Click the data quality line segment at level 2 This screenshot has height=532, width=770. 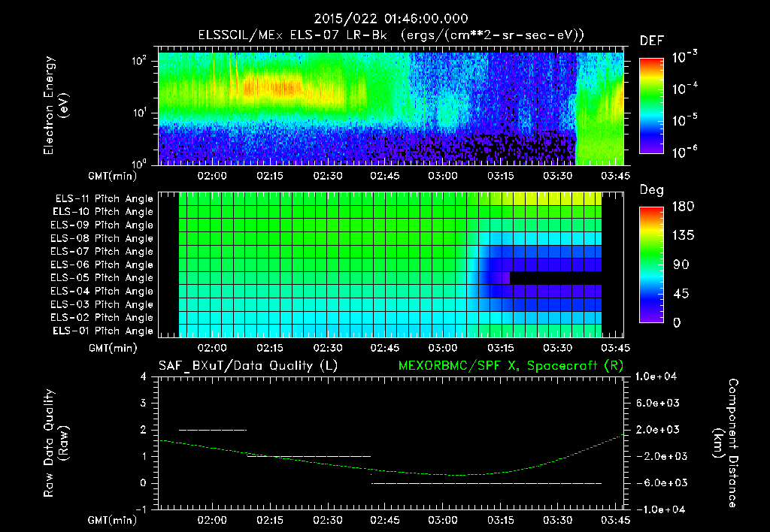[x=213, y=430]
